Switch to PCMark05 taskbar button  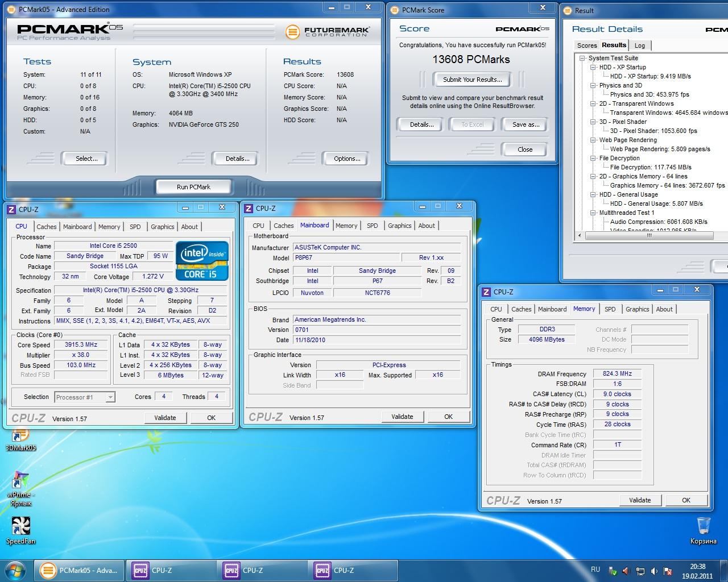(80, 570)
